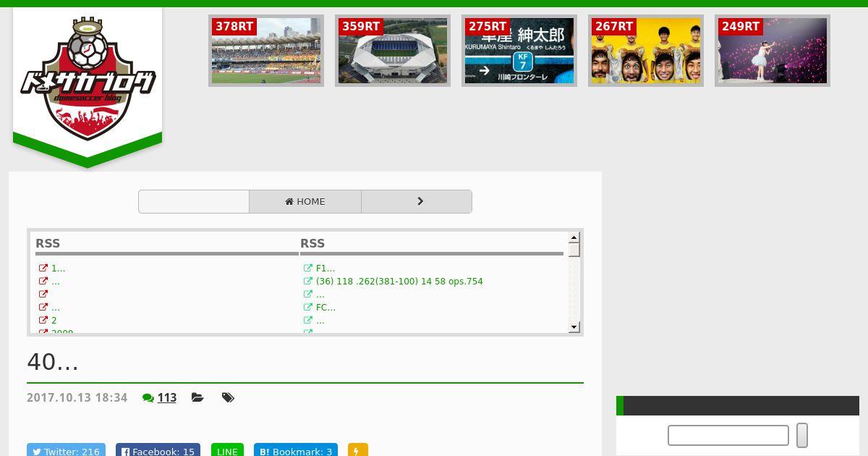This screenshot has height=456, width=868.
Task: Open the RSS link labeled 2
Action: point(54,320)
